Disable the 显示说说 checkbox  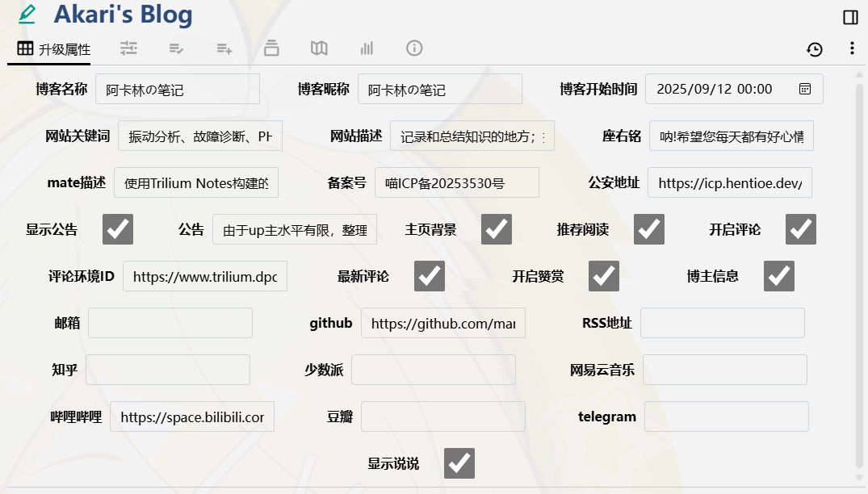pyautogui.click(x=459, y=463)
